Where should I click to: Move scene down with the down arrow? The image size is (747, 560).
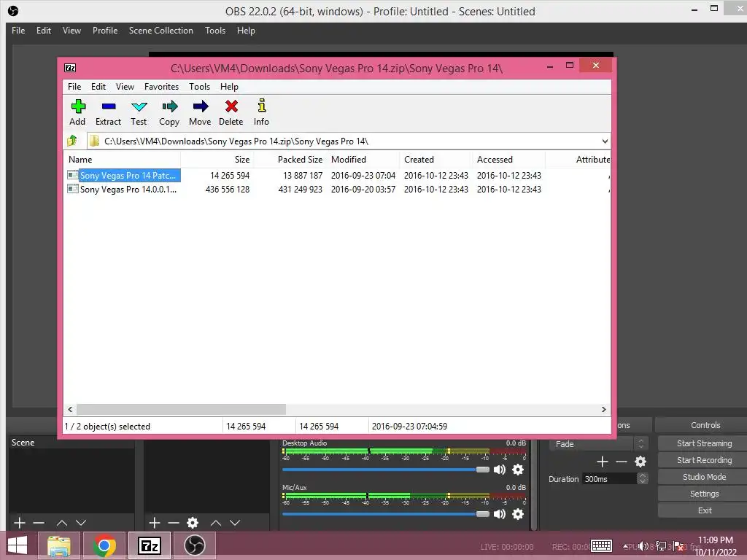81,523
